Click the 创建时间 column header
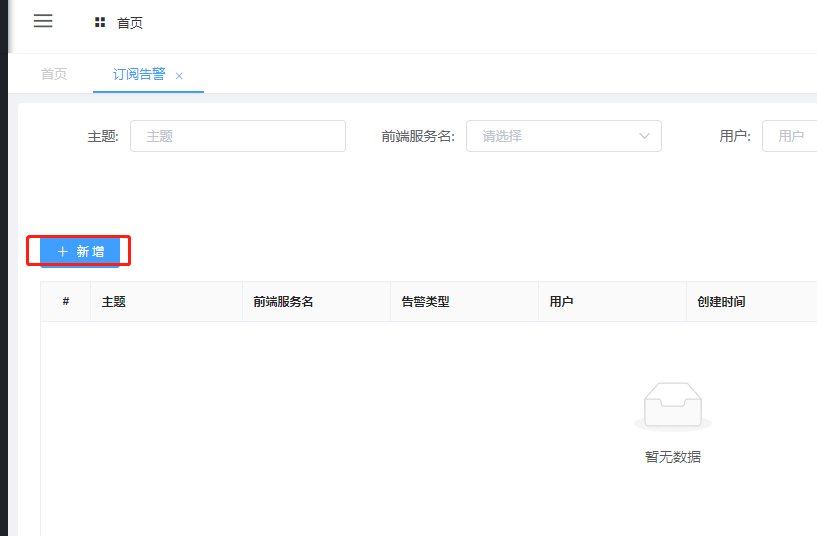The image size is (817, 536). (x=751, y=302)
